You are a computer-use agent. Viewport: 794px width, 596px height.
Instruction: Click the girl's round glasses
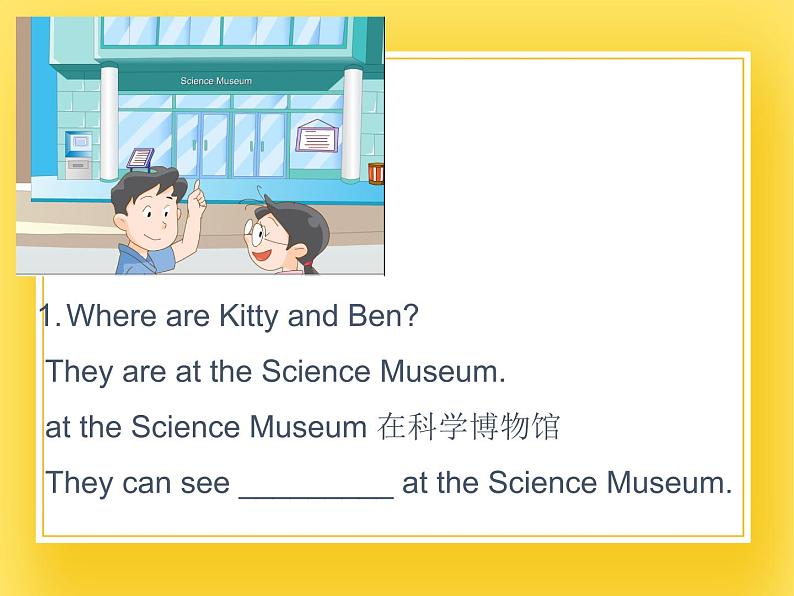pos(257,234)
